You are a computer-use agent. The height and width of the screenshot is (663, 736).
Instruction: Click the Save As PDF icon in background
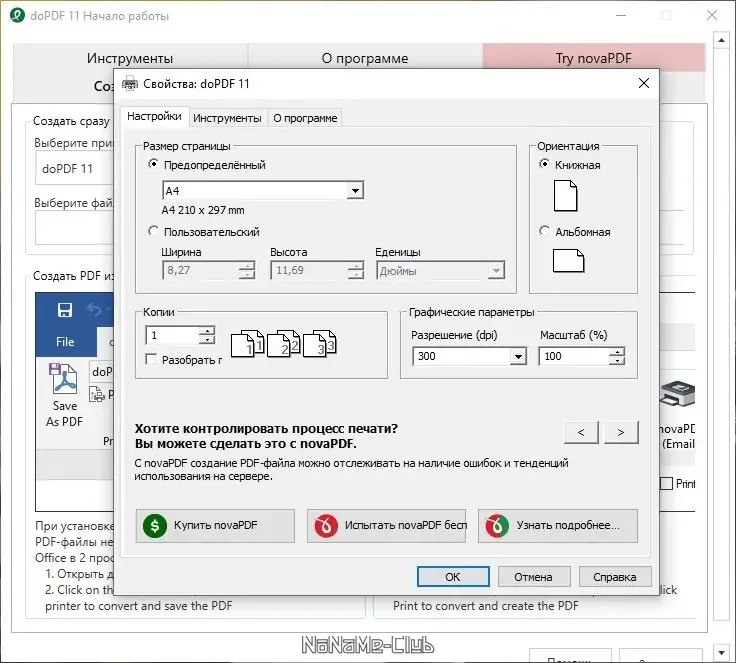[x=63, y=378]
